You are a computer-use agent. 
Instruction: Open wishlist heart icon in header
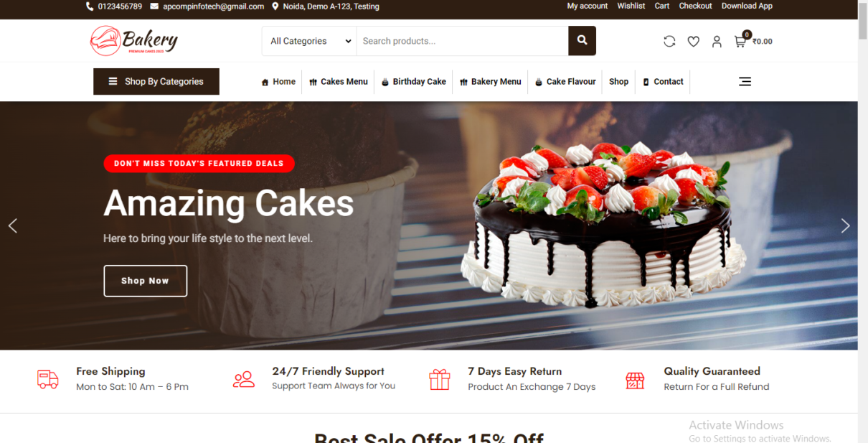coord(693,42)
